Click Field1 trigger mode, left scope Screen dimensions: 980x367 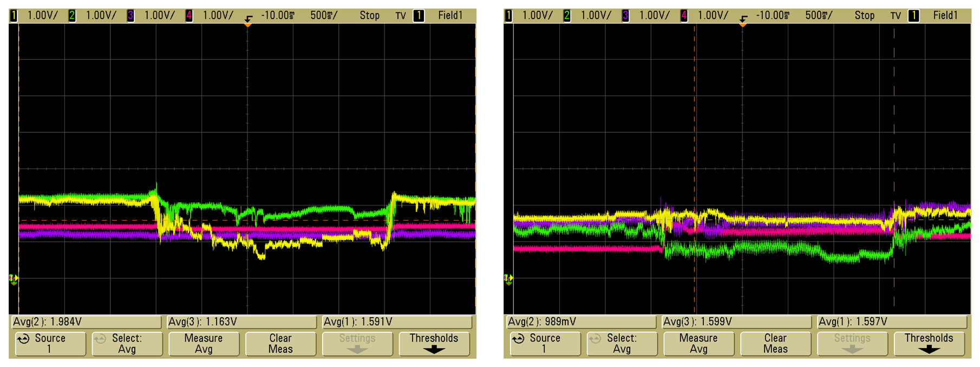tap(450, 16)
